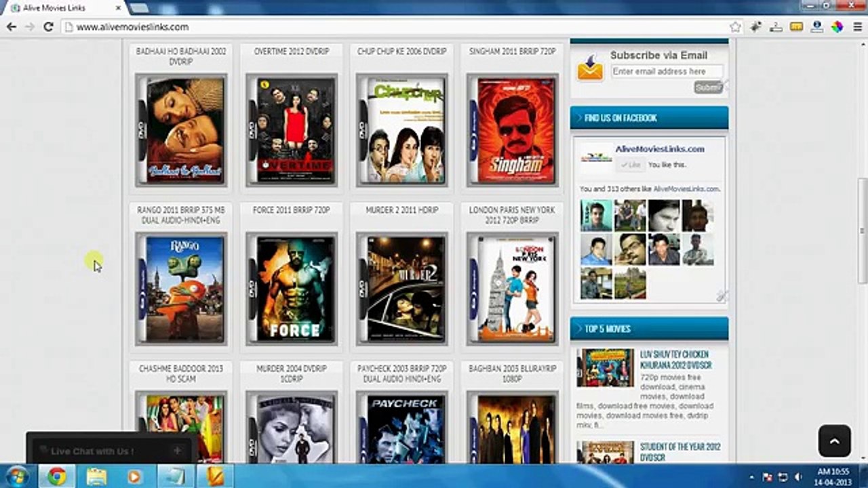This screenshot has height=488, width=868.
Task: Open the Murder 2004 DVDRip poster
Action: point(292,428)
